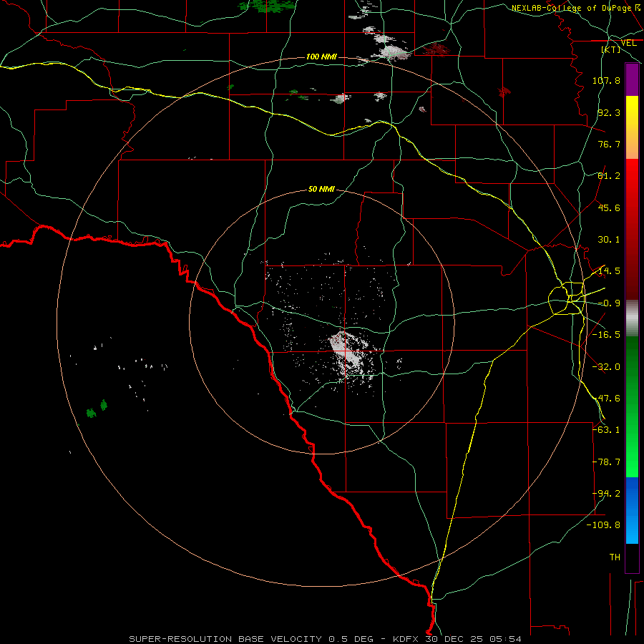Viewport: 644px width, 644px height.
Task: Click the 30.1 legend value
Action: point(609,240)
